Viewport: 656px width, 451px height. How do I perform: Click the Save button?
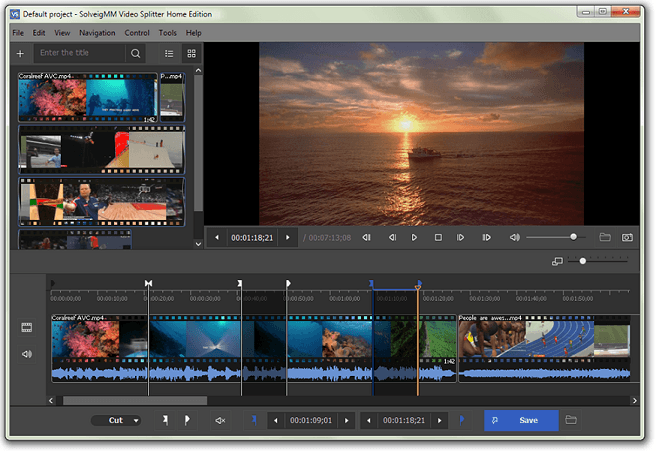[x=521, y=420]
